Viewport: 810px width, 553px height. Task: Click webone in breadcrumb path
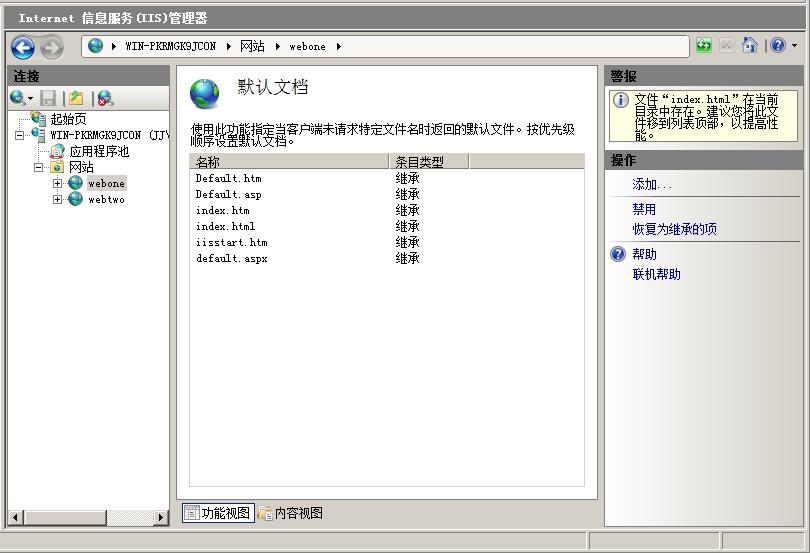tap(307, 47)
